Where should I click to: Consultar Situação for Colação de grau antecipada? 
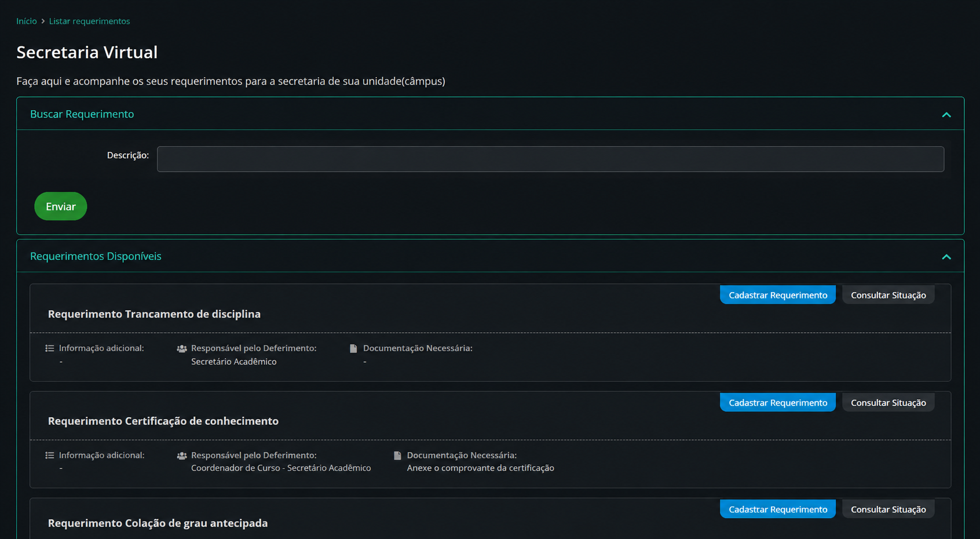(888, 509)
